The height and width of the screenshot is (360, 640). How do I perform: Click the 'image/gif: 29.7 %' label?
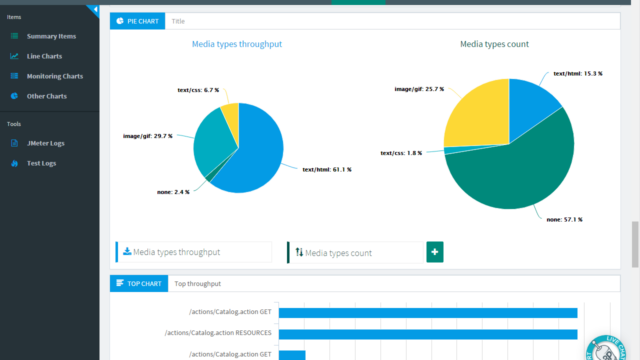click(148, 136)
